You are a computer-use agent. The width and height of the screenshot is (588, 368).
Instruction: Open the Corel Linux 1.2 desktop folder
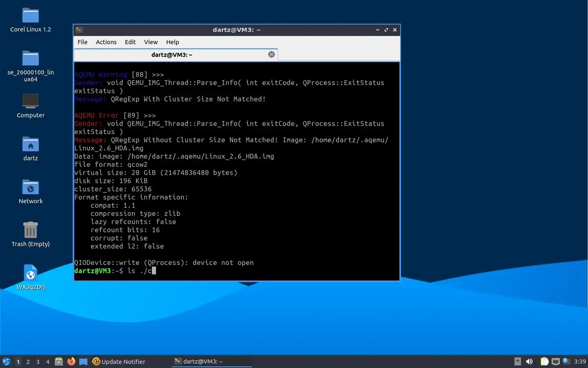31,20
